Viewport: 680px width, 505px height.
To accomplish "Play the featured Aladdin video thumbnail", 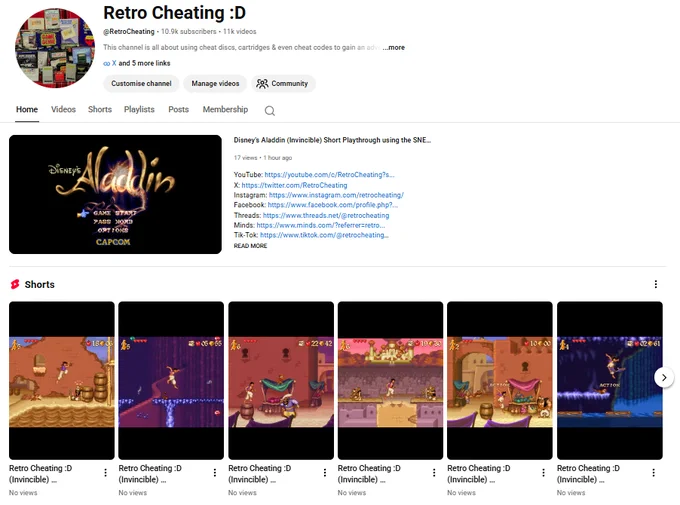I will tap(115, 194).
